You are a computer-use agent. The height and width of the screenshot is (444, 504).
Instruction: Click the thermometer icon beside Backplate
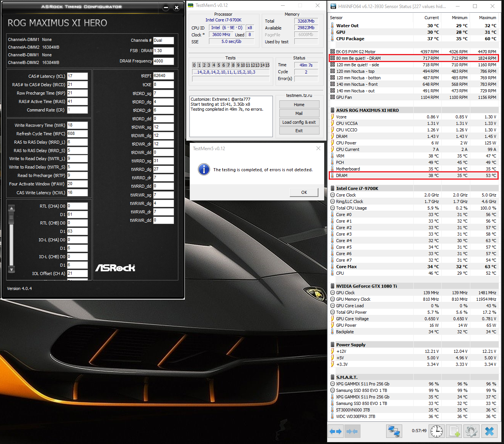click(333, 332)
